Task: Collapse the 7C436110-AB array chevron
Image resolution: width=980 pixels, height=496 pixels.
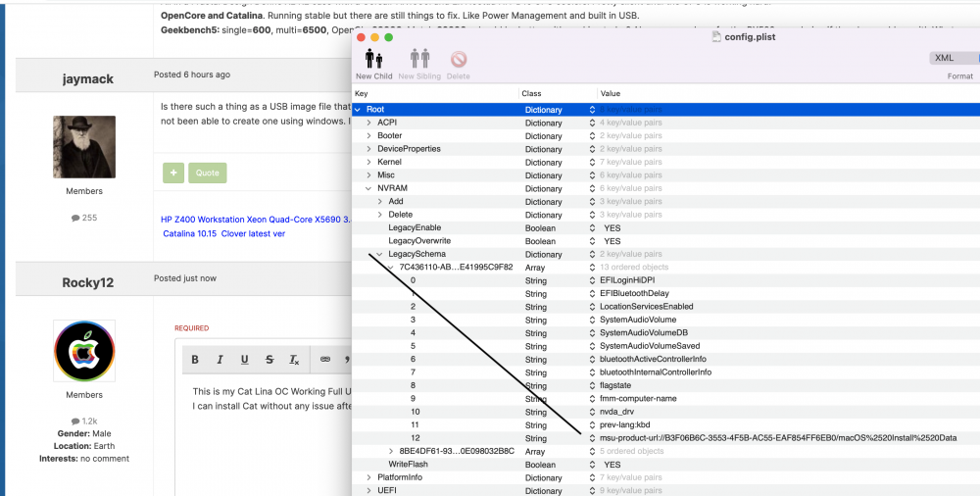Action: pyautogui.click(x=391, y=267)
